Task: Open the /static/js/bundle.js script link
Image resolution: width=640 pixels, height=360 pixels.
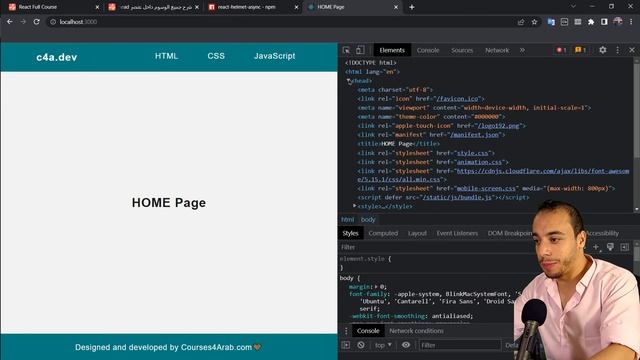Action: (457, 198)
